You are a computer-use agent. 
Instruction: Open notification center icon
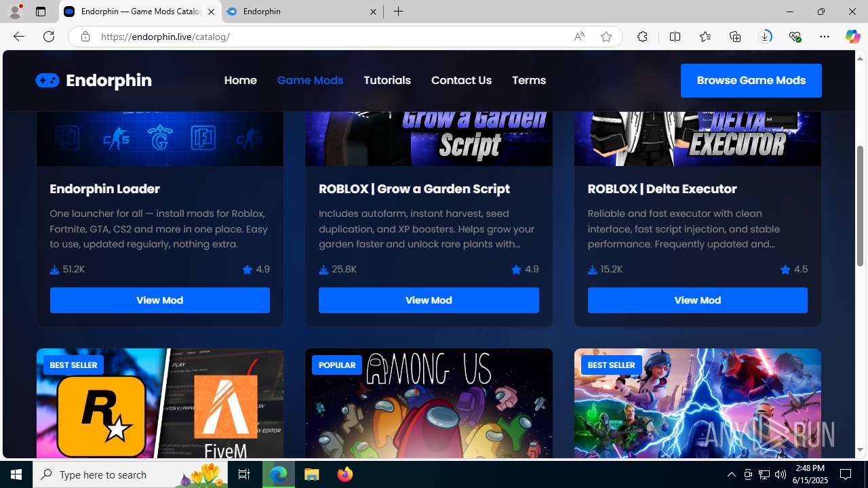[846, 474]
